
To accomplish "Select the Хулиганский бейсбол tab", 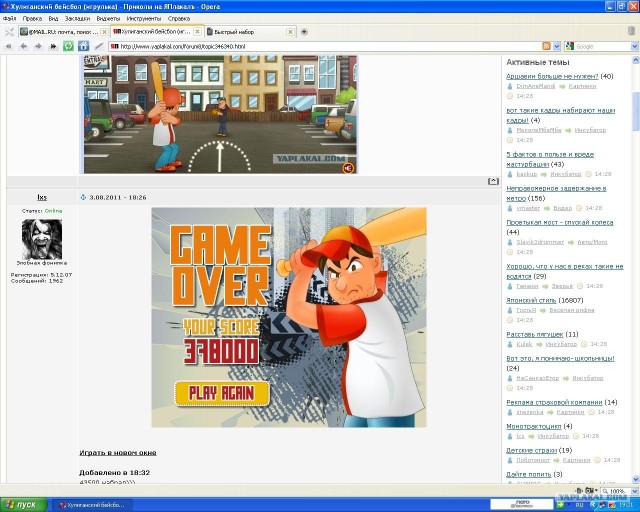I will [x=157, y=31].
